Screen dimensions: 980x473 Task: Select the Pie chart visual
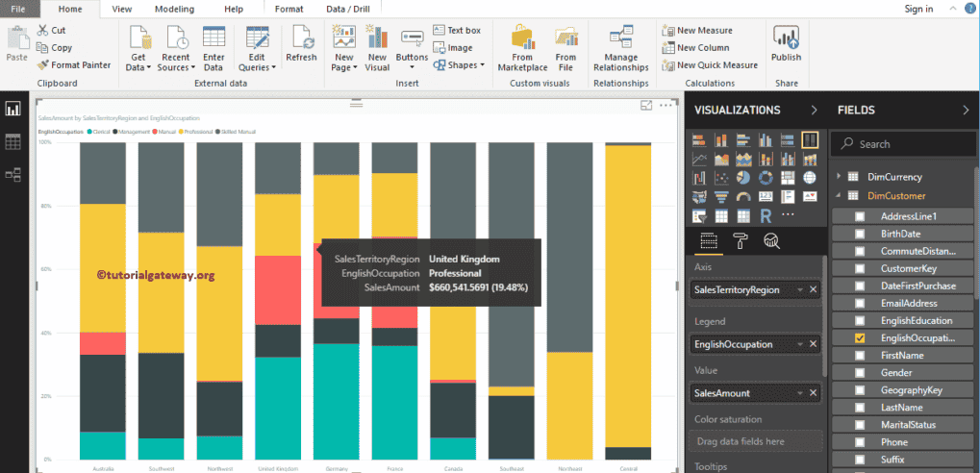click(x=743, y=178)
